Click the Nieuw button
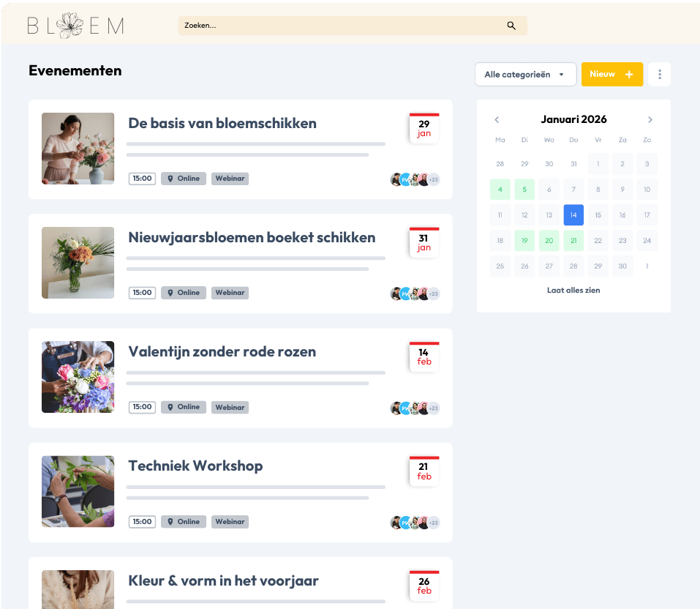Viewport: 700px width, 609px height. click(611, 75)
